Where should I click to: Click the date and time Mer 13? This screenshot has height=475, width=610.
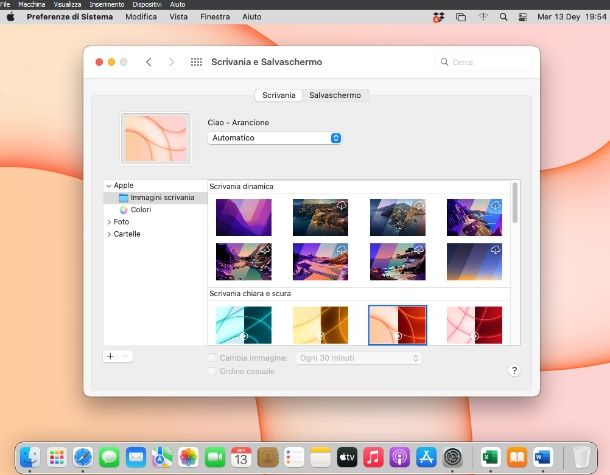[x=571, y=17]
